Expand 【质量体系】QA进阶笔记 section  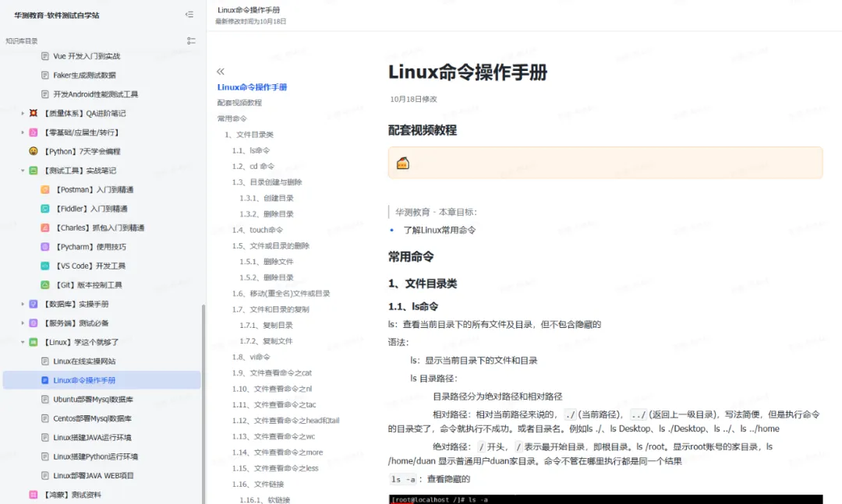22,112
